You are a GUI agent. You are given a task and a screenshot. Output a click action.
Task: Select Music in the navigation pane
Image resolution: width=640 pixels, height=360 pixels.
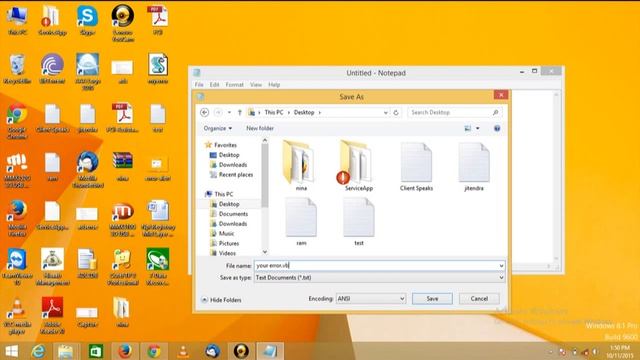pyautogui.click(x=222, y=233)
